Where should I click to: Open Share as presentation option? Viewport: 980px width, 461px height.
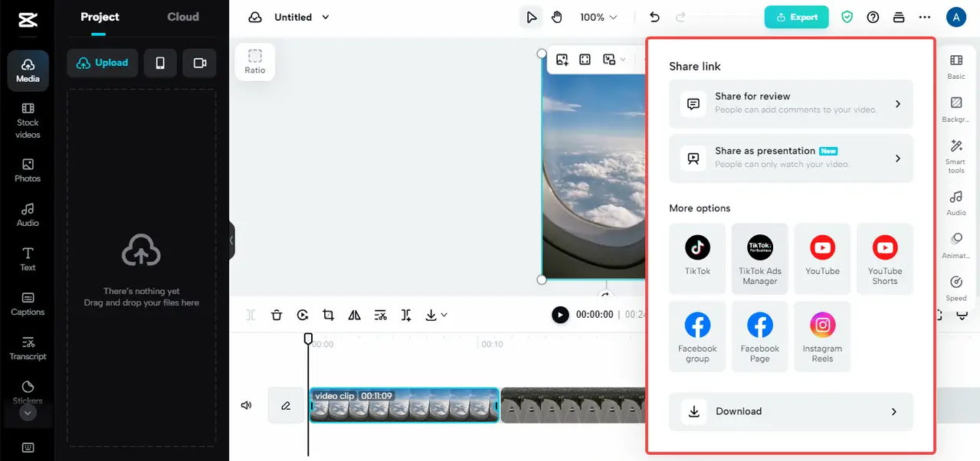click(x=791, y=158)
